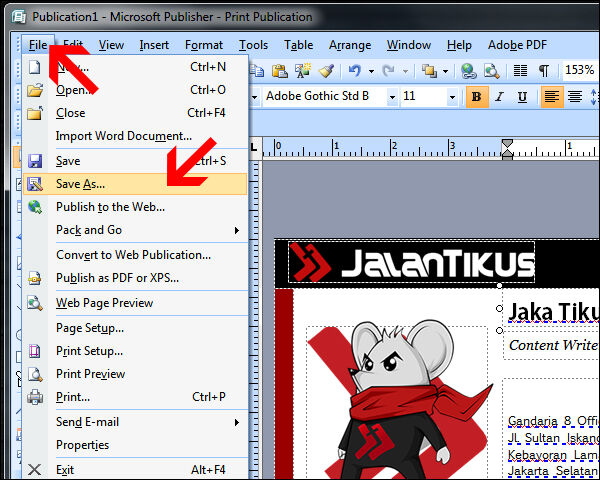Open the Adobe PDF menu
Screen dimensions: 600x480
517,45
